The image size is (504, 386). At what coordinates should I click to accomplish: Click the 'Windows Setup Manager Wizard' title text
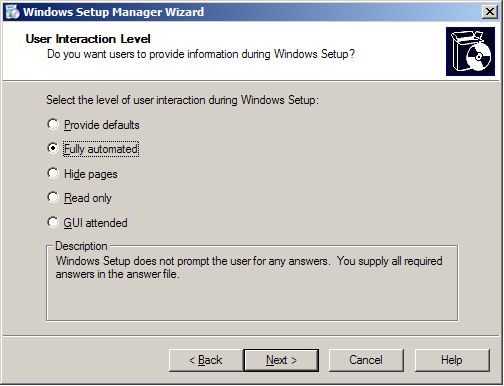click(x=113, y=12)
